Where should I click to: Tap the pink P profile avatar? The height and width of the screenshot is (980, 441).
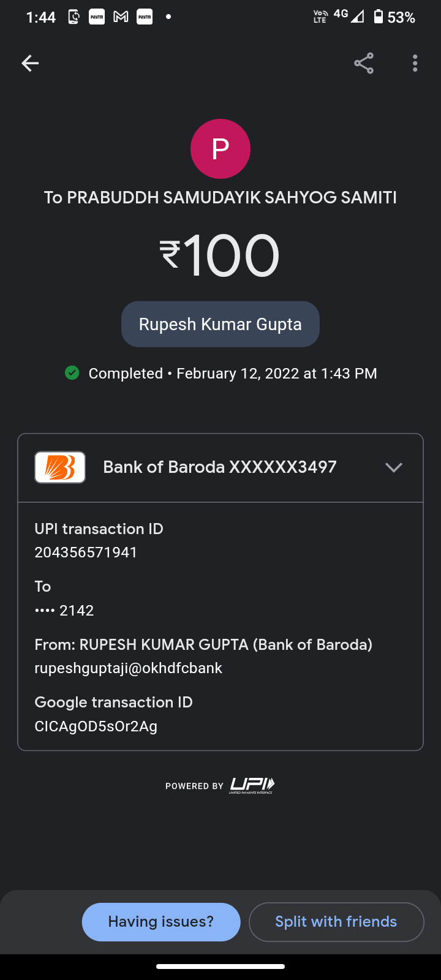(x=221, y=149)
